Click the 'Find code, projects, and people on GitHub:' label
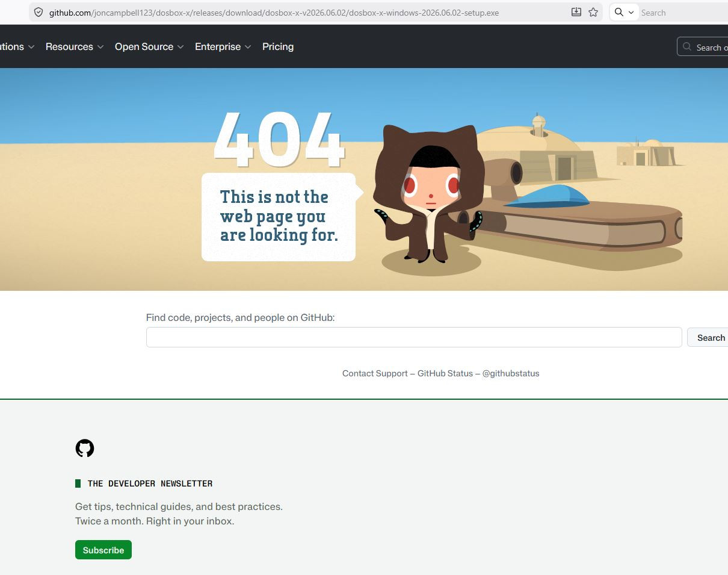Screen dimensions: 728x575 click(x=240, y=317)
